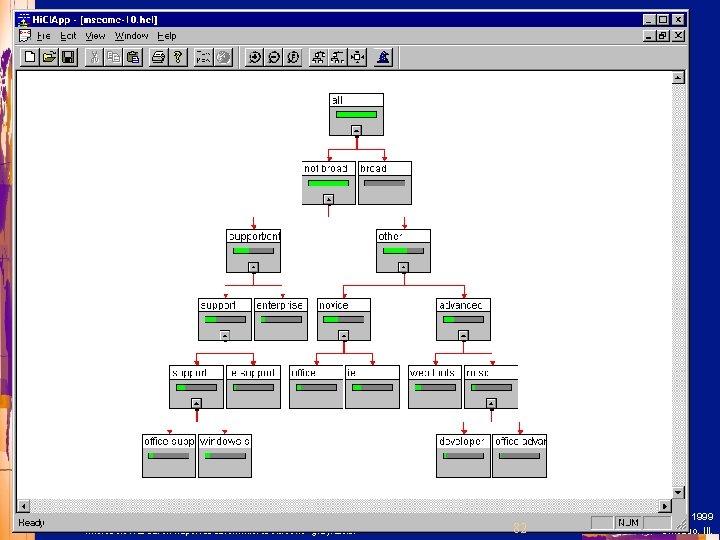The image size is (720, 540).
Task: Create a new document with the New icon
Action: tap(30, 57)
